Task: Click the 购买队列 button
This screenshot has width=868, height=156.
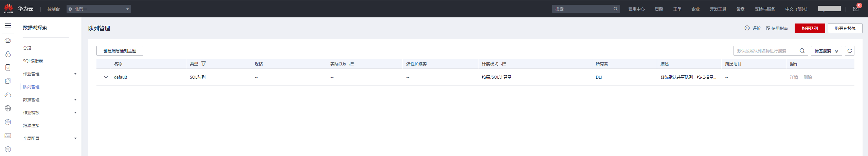Action: click(809, 28)
